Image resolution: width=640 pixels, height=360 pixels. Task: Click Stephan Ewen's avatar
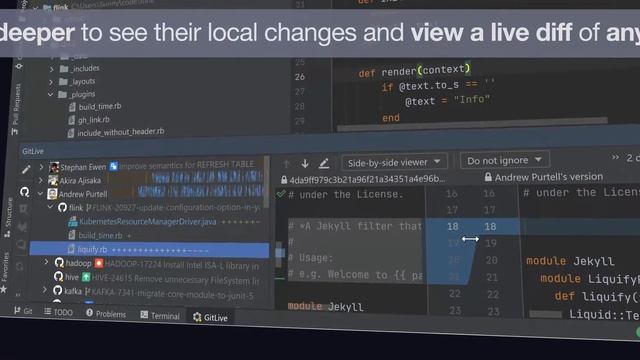click(x=54, y=167)
